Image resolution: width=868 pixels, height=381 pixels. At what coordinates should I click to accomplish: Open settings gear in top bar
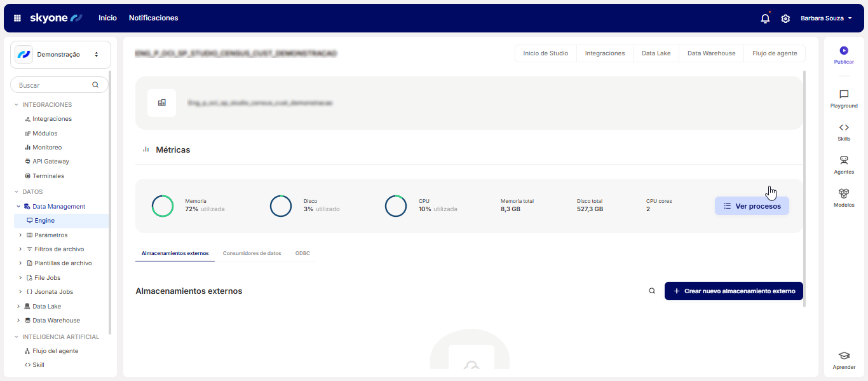click(785, 18)
